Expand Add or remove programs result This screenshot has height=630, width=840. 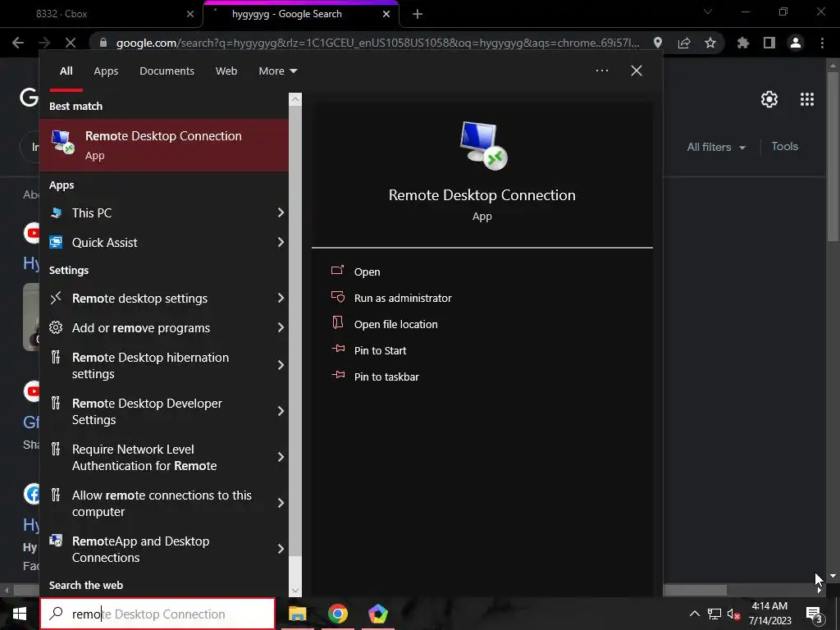281,327
